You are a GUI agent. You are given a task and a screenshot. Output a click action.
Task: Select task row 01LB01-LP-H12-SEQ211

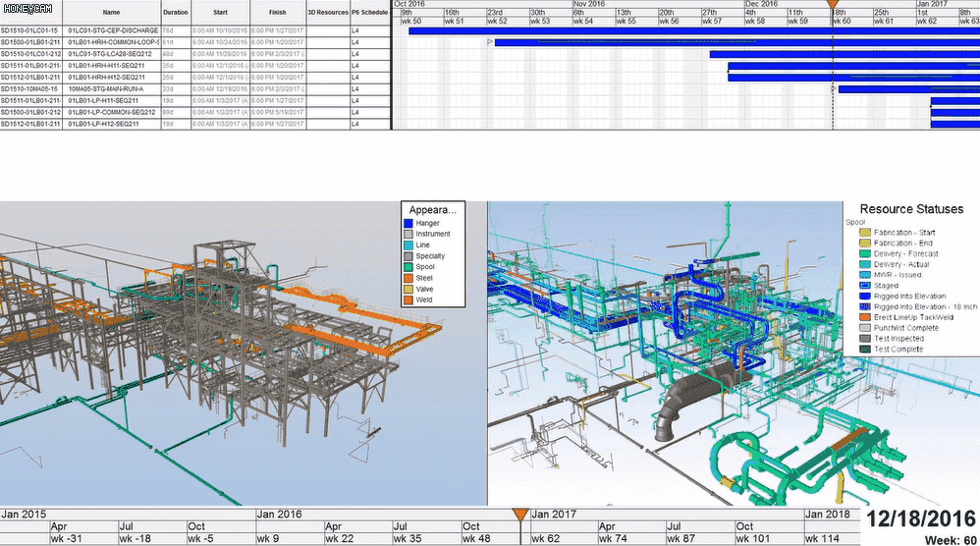click(x=195, y=125)
